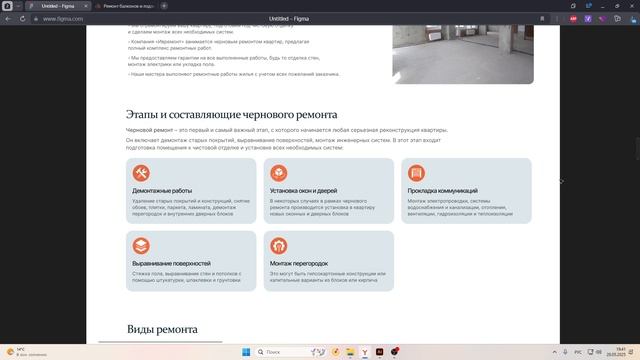Screen dimensions: 640x360
Task: Open the notifications icon beside the clock
Action: 631,352
